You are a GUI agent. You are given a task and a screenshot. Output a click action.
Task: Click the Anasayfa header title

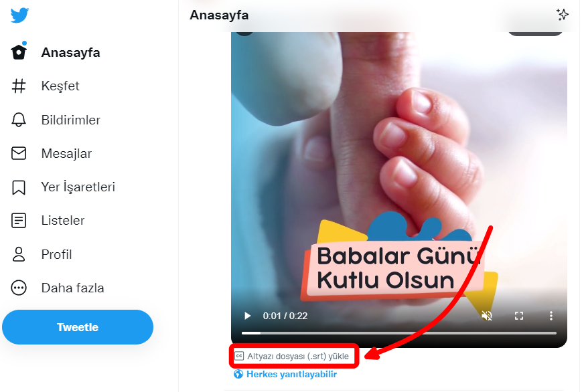219,15
